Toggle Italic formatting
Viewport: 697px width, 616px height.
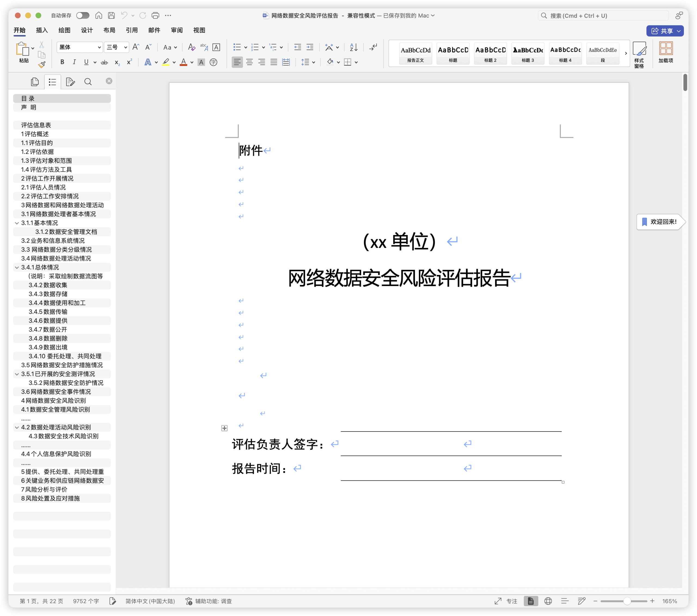(74, 62)
